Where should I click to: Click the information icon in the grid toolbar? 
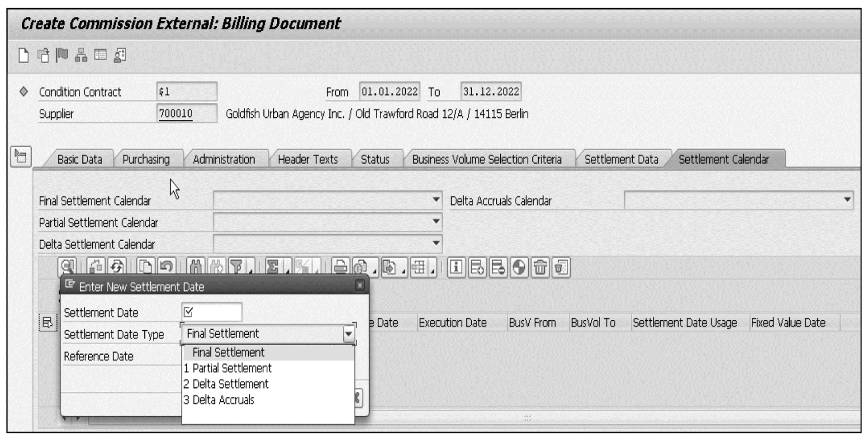(456, 267)
